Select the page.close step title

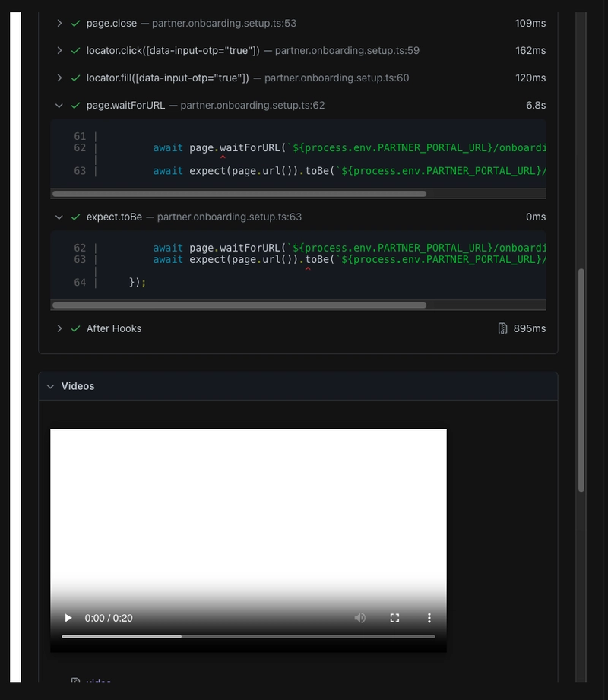(x=112, y=24)
